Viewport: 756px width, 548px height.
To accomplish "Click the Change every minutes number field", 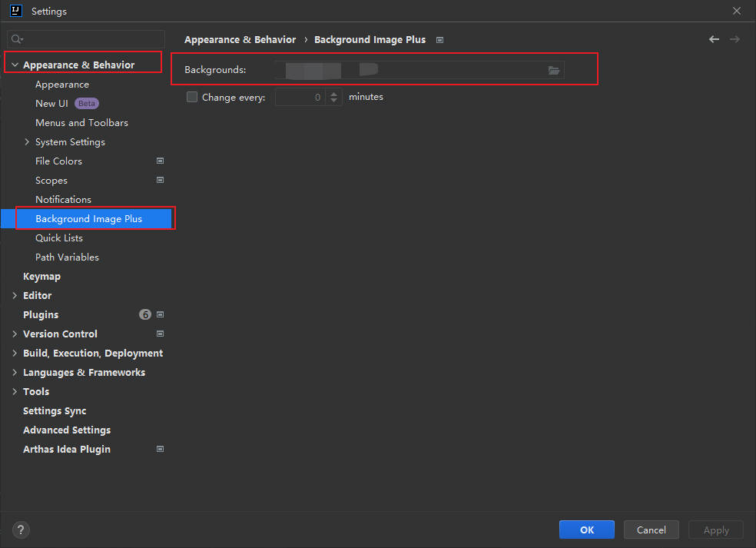I will point(300,97).
